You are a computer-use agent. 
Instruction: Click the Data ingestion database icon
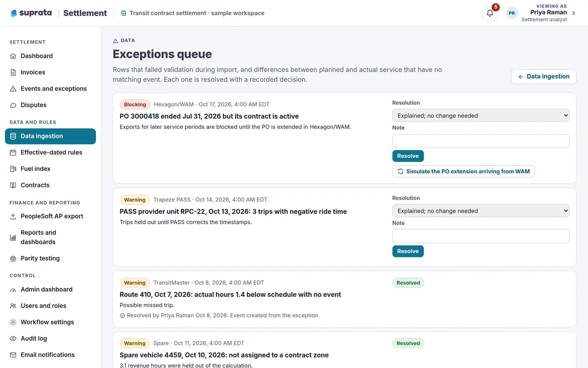point(13,136)
